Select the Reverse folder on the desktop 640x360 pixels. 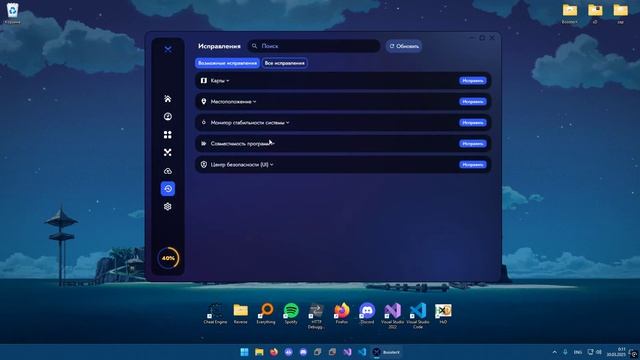(240, 313)
